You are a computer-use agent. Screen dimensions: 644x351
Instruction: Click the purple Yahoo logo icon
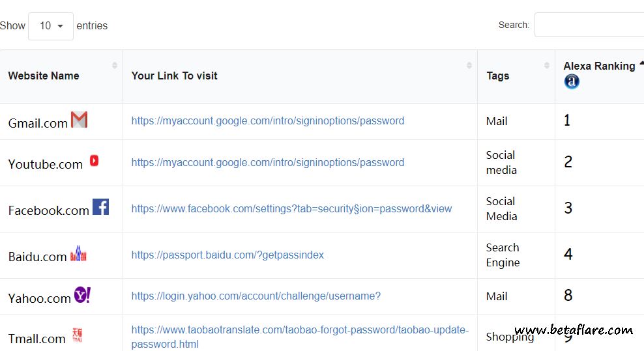coord(82,295)
